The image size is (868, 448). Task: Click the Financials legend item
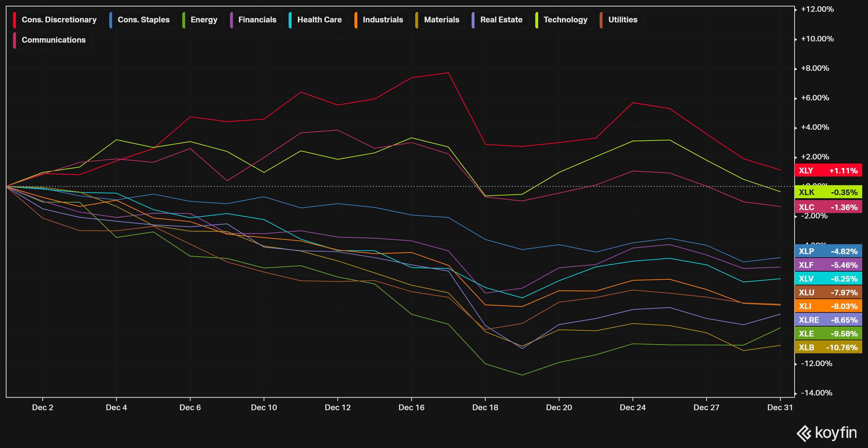click(x=257, y=20)
